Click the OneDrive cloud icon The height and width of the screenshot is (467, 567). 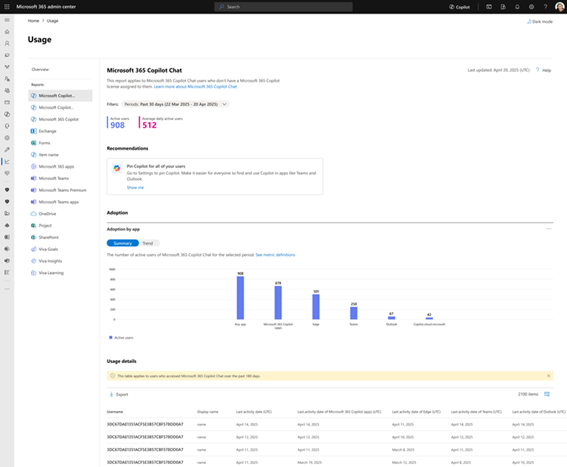34,214
